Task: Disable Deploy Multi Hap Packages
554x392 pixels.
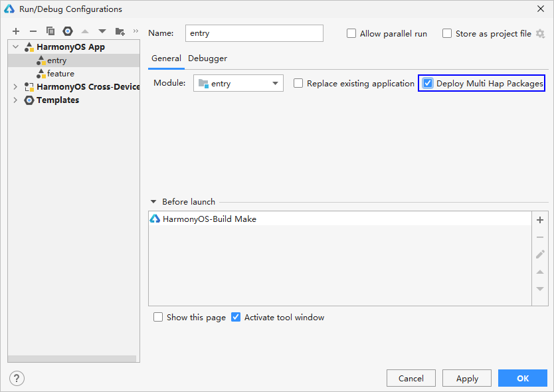Action: click(427, 83)
